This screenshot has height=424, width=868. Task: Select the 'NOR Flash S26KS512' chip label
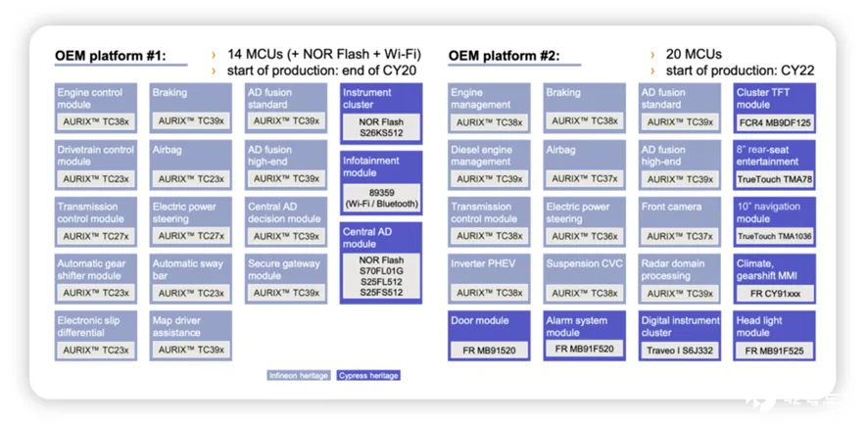(381, 127)
